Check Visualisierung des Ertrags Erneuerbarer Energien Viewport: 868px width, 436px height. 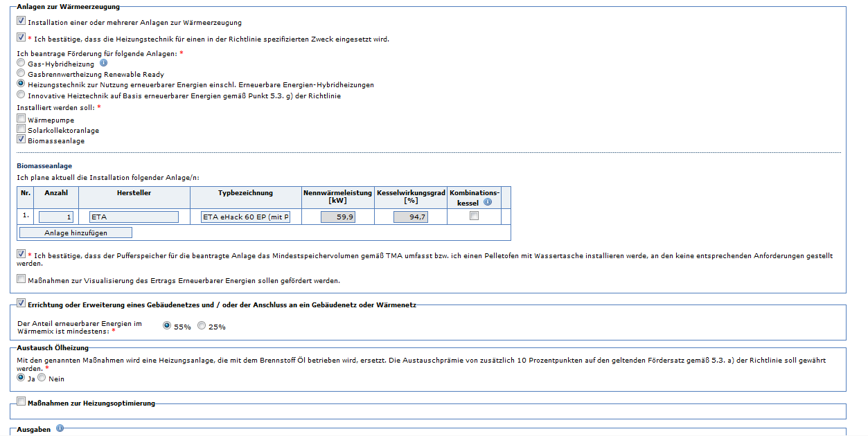point(21,280)
